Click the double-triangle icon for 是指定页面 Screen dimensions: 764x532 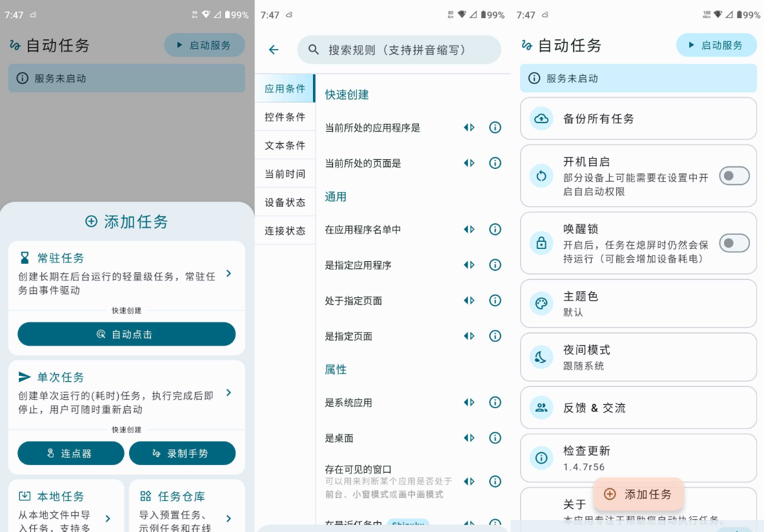[469, 336]
